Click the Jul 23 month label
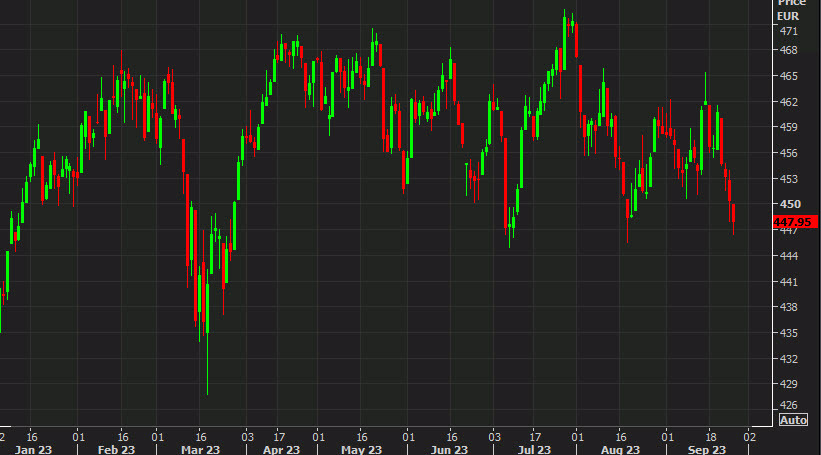 (x=534, y=450)
